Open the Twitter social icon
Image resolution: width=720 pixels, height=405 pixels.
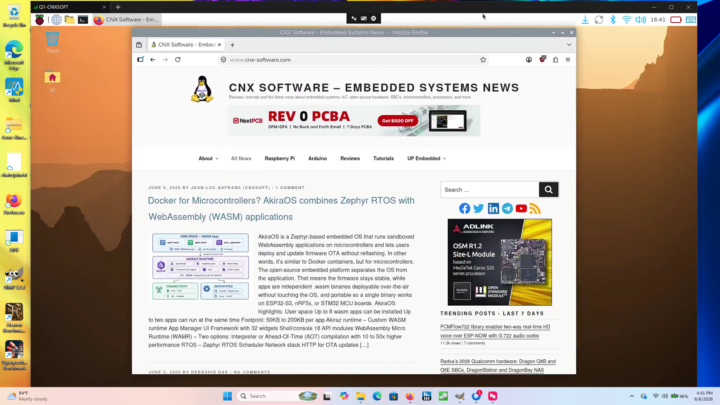click(478, 208)
